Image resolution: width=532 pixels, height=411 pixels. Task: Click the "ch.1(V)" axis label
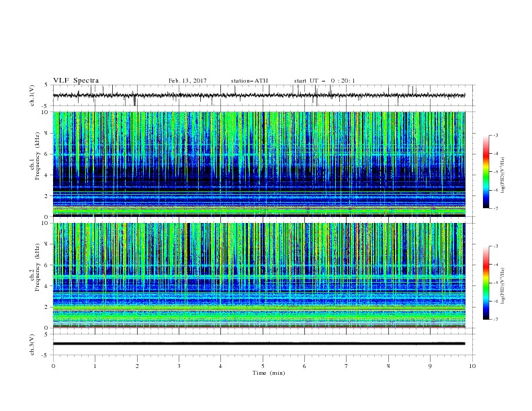click(x=32, y=95)
